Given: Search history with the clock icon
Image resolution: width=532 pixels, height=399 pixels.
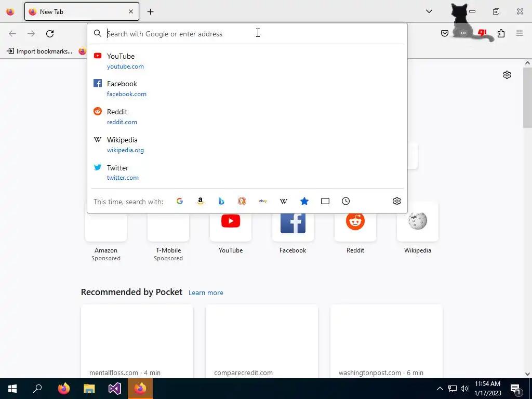Looking at the screenshot, I should (x=345, y=201).
